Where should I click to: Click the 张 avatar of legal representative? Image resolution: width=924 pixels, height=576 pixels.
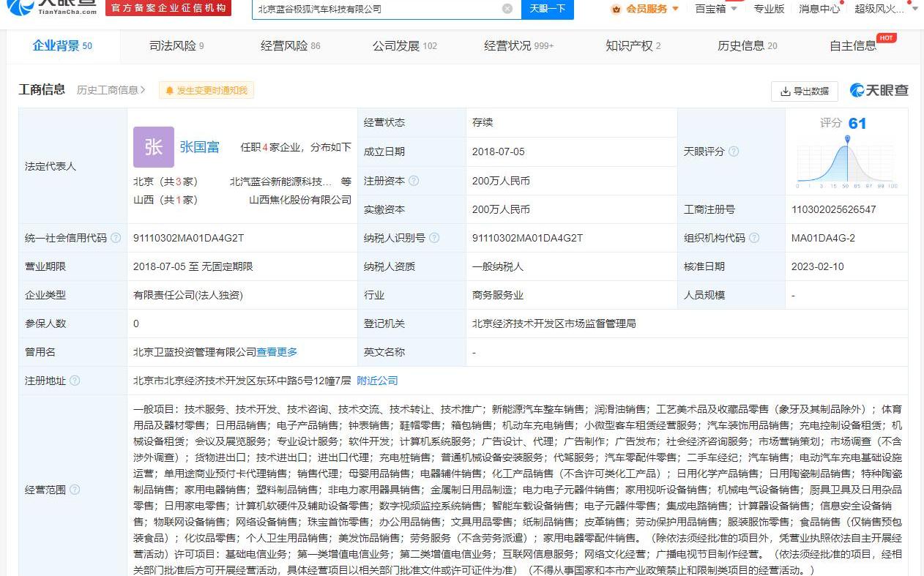pos(154,147)
